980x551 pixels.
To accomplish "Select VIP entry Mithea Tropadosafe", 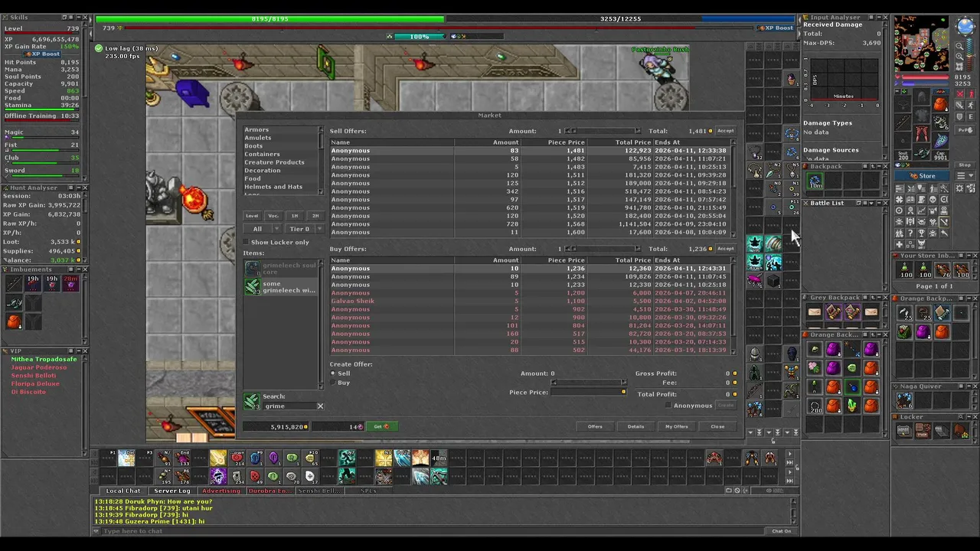I will click(44, 359).
